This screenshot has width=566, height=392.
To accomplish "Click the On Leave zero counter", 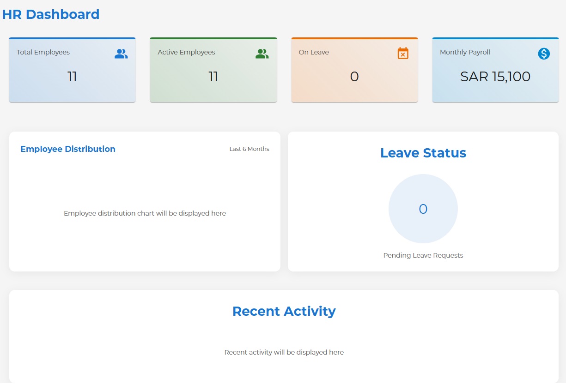I will coord(354,77).
